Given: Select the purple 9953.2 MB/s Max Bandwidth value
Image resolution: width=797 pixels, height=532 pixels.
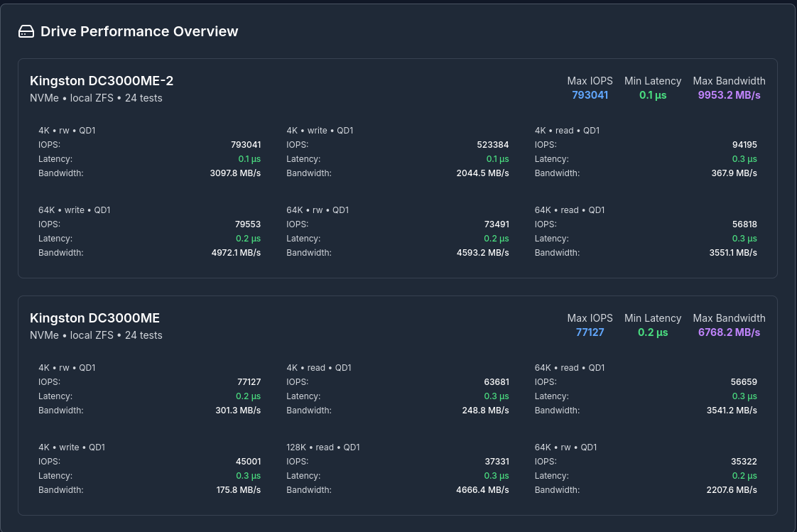Looking at the screenshot, I should pos(729,95).
